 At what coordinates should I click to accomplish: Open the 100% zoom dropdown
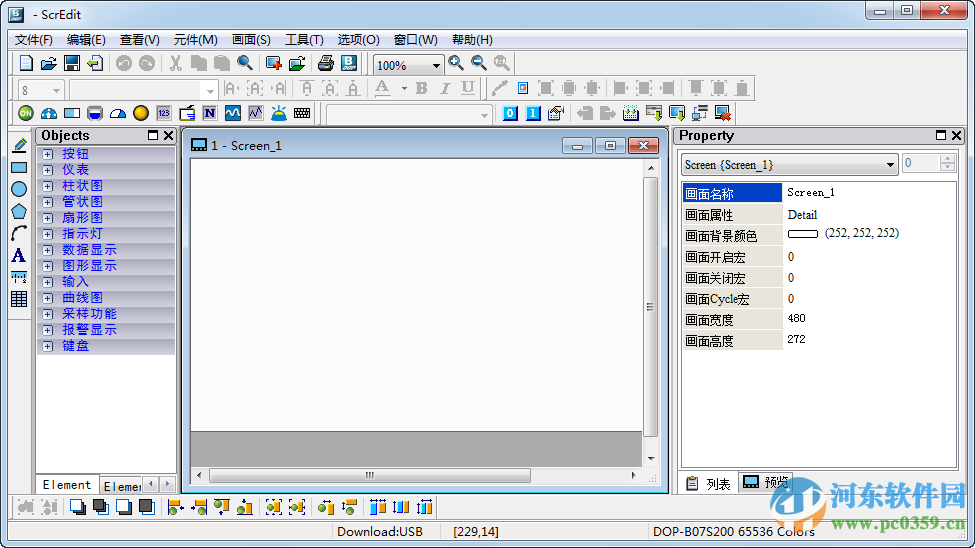436,65
